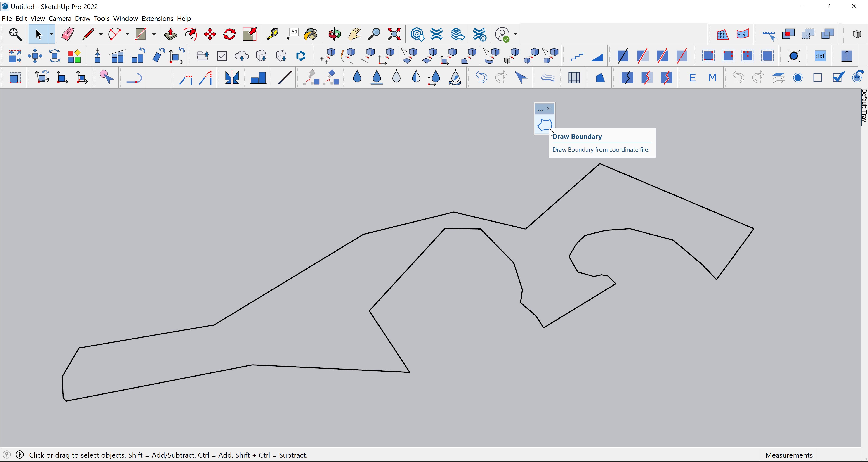Expand the Select tool dropdown arrow
The width and height of the screenshot is (868, 462).
click(x=52, y=34)
